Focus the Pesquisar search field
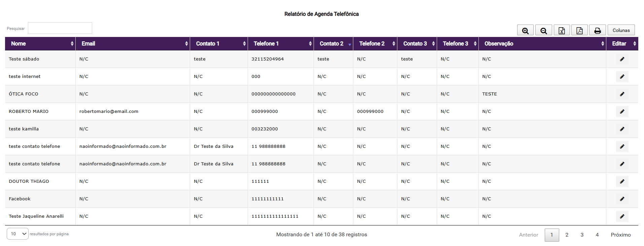This screenshot has width=644, height=246. point(60,28)
